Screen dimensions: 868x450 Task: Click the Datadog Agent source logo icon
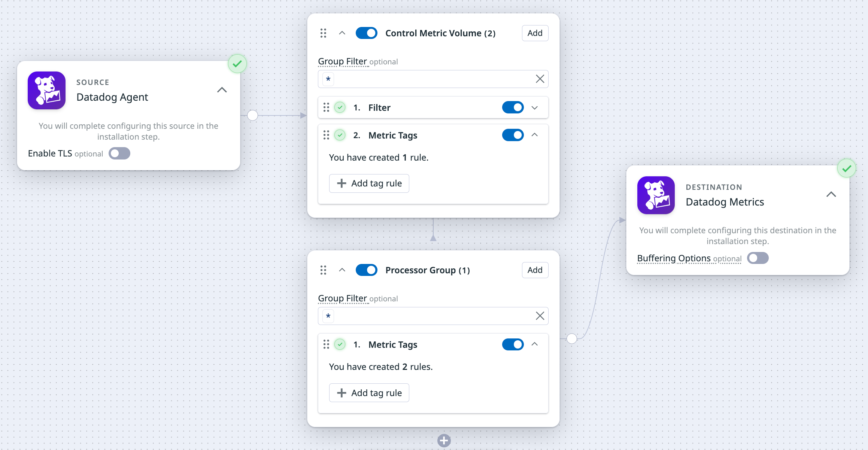[46, 90]
